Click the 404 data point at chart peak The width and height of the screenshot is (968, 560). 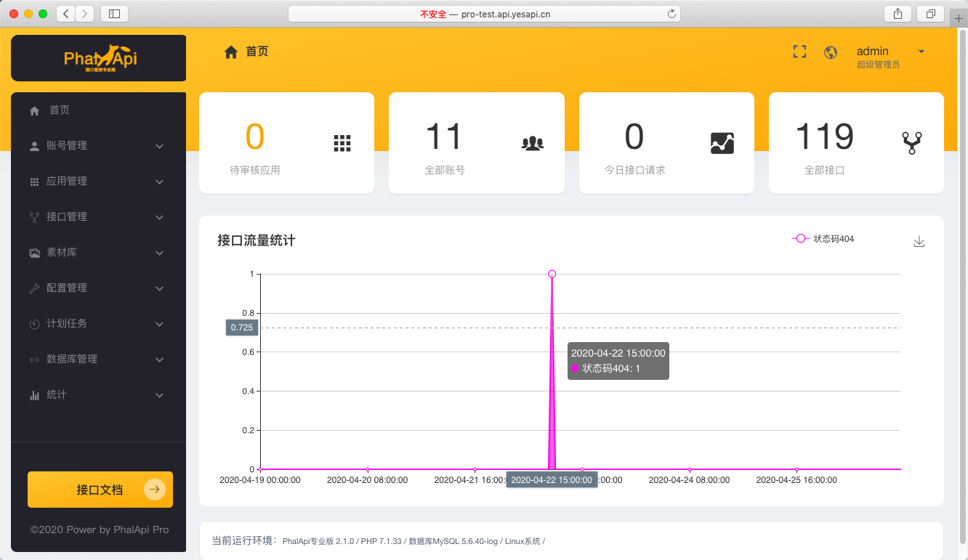pos(552,274)
